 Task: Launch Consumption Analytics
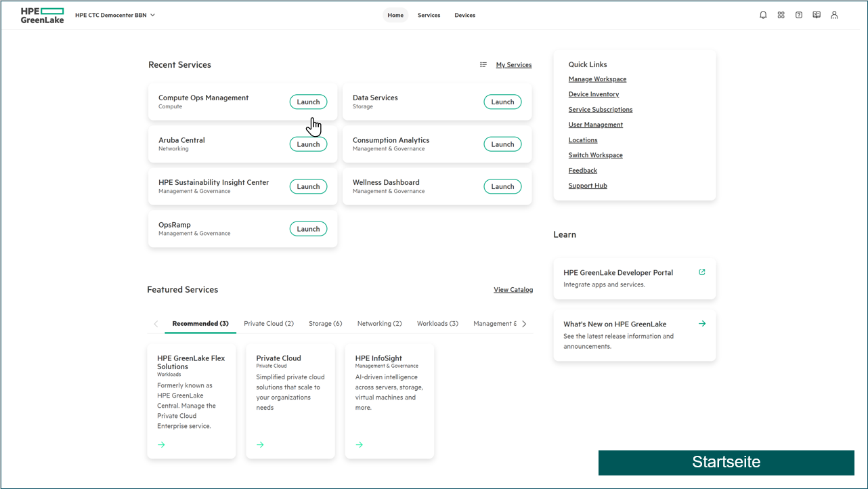click(x=502, y=144)
